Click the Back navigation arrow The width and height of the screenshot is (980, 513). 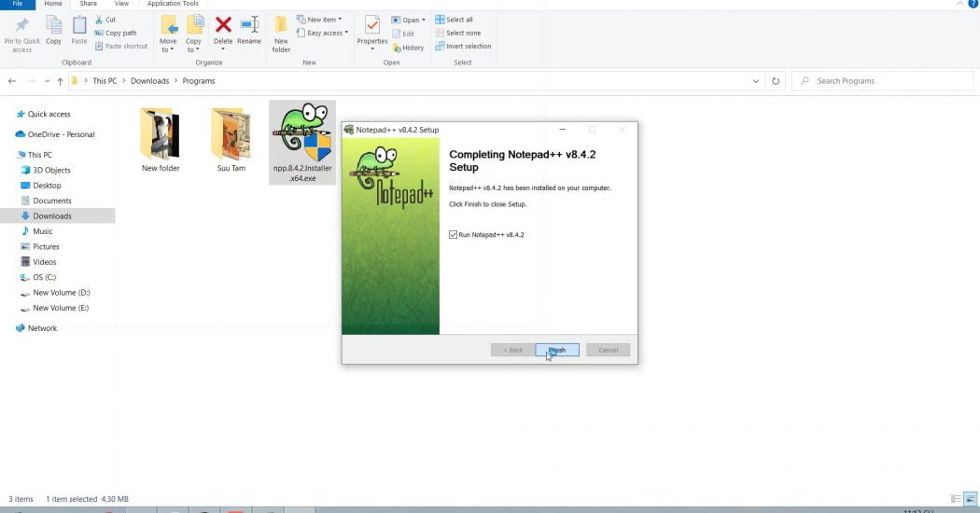(12, 81)
